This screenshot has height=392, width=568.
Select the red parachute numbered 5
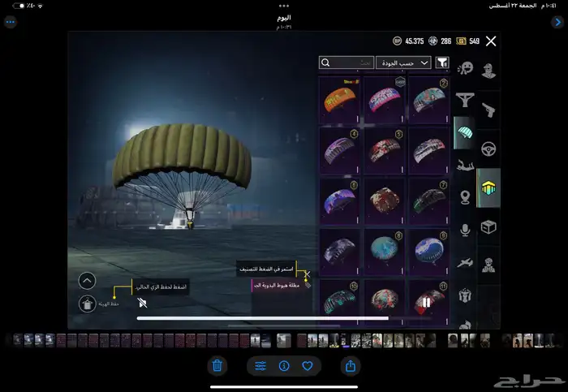(x=385, y=151)
